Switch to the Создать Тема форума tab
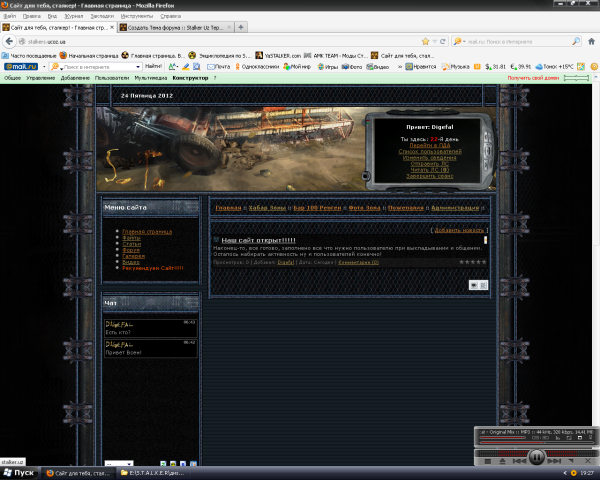The height and width of the screenshot is (480, 600). [x=177, y=29]
